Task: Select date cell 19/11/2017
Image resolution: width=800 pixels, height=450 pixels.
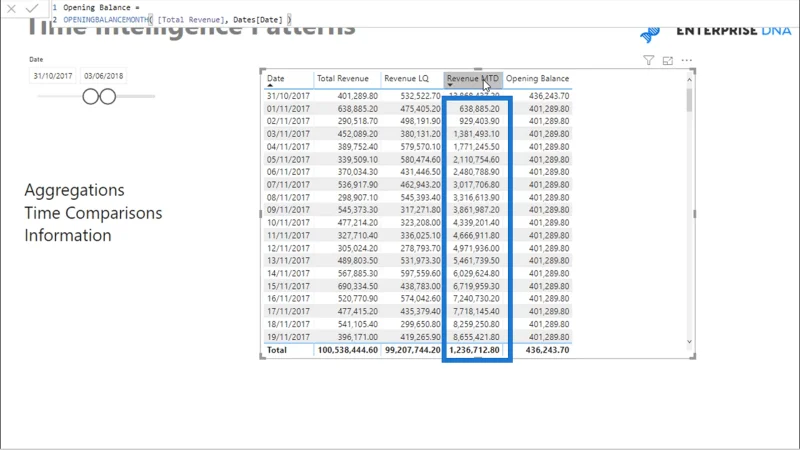Action: (288, 337)
